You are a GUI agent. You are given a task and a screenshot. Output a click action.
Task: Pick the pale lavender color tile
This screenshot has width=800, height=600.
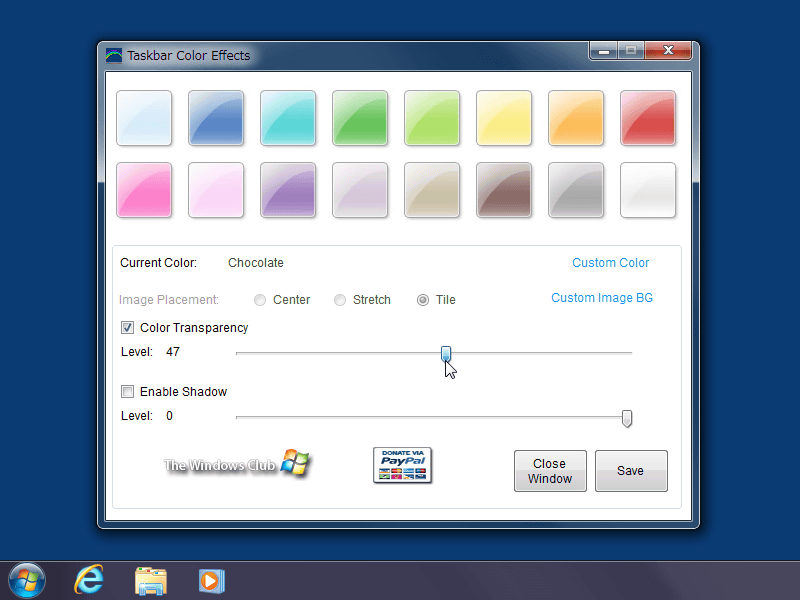click(360, 190)
